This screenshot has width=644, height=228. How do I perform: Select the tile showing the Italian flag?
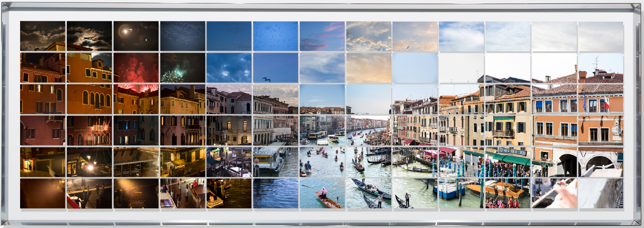[601, 99]
